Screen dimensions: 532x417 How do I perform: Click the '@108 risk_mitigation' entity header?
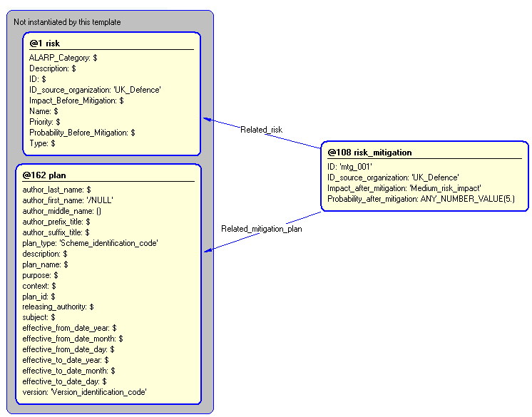point(369,153)
